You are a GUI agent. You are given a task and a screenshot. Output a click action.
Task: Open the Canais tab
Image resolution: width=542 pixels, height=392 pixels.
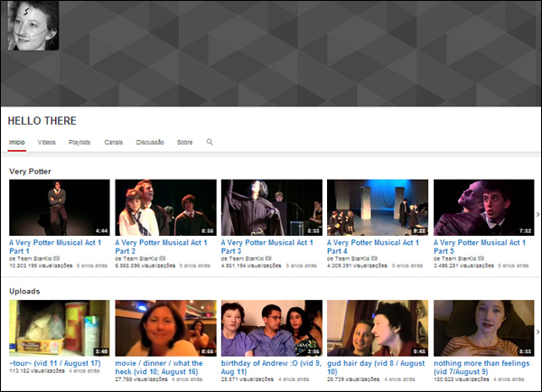pos(114,142)
